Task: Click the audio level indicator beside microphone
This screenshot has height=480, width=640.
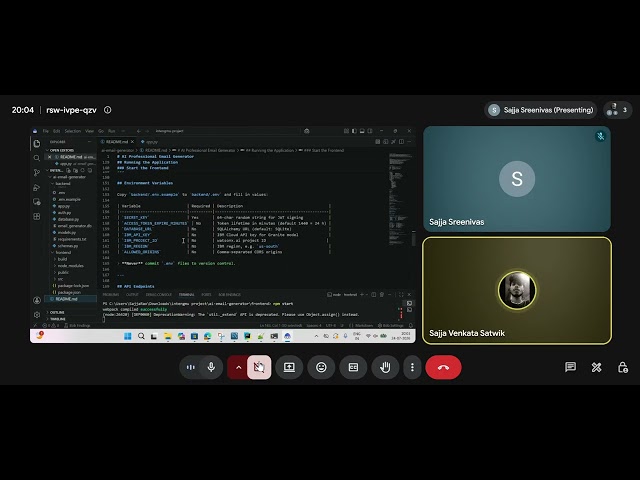Action: click(x=190, y=367)
